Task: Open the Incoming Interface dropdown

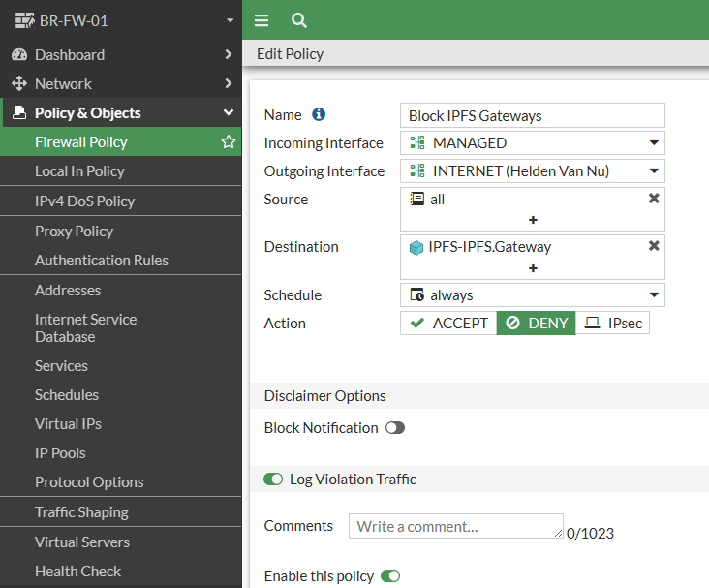Action: [x=532, y=143]
